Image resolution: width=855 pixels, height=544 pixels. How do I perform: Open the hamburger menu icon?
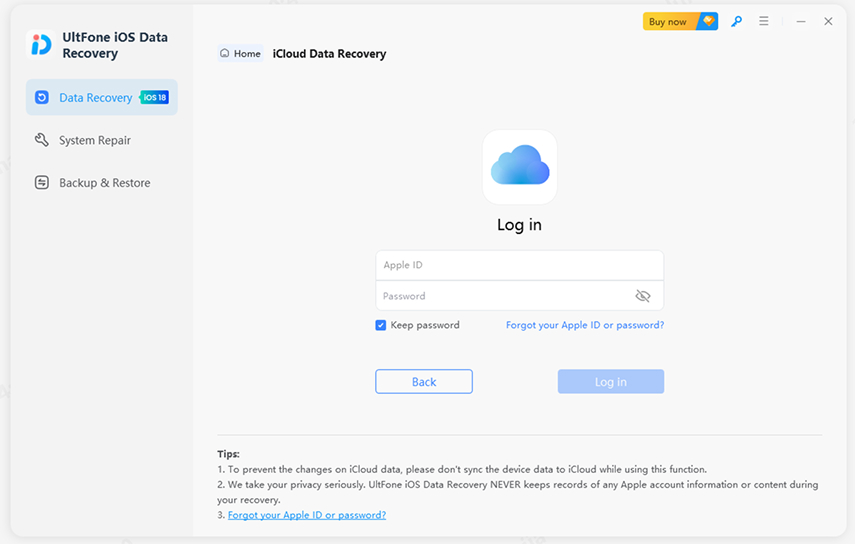tap(763, 21)
